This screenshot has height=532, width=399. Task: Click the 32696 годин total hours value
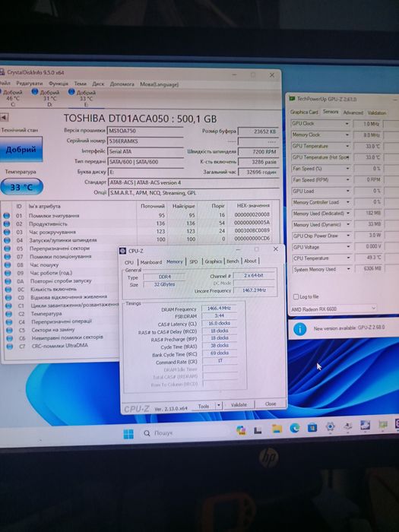[x=258, y=172]
